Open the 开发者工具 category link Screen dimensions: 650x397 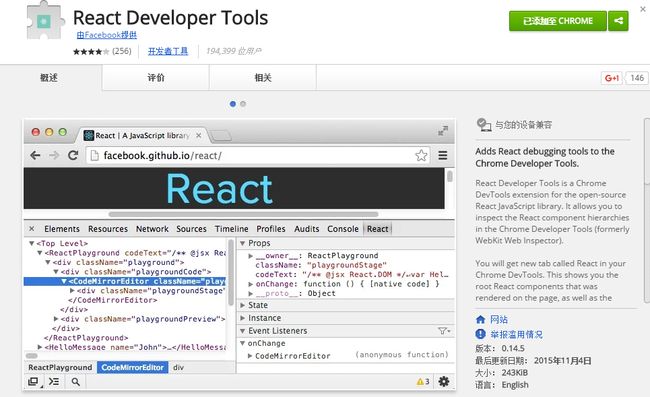168,51
